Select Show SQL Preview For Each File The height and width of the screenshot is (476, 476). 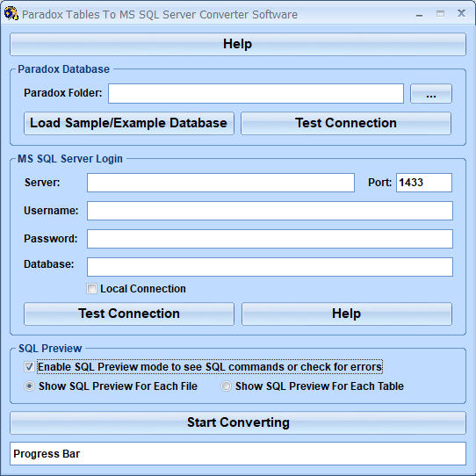pos(29,386)
